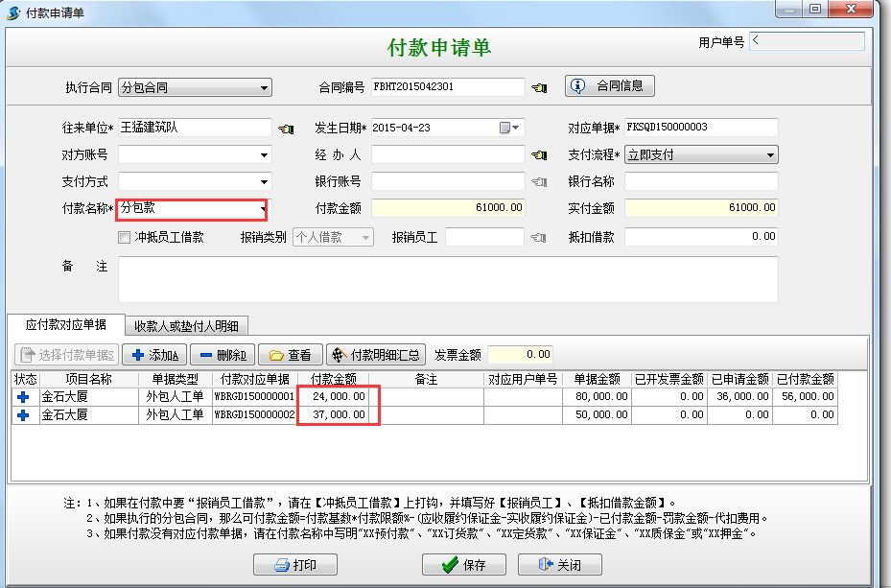
Task: Open the 查看 folder icon
Action: pos(277,355)
